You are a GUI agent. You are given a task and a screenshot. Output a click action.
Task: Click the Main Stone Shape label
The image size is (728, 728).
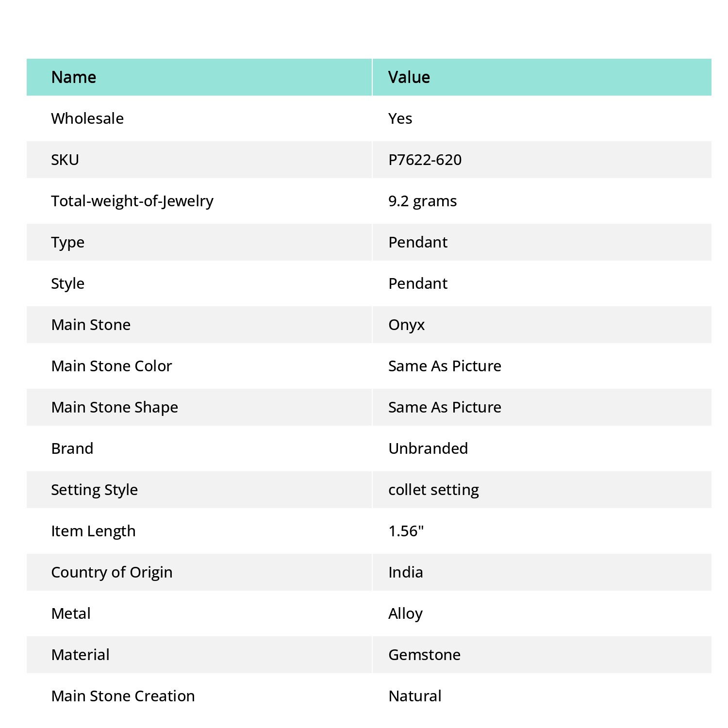coord(115,407)
